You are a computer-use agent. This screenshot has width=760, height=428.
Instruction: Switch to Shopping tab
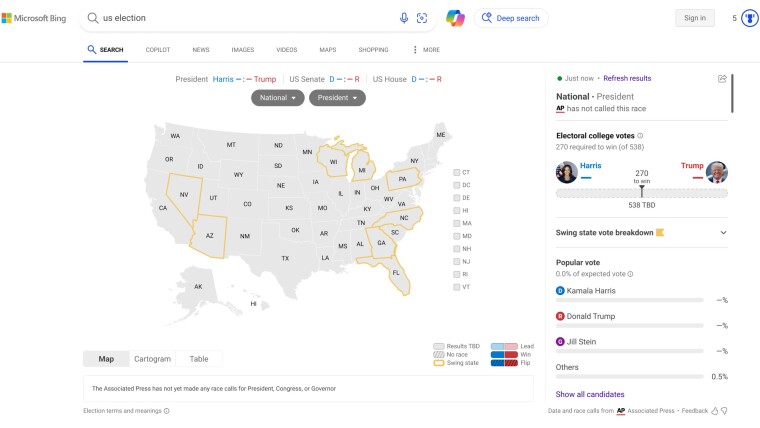click(x=373, y=50)
